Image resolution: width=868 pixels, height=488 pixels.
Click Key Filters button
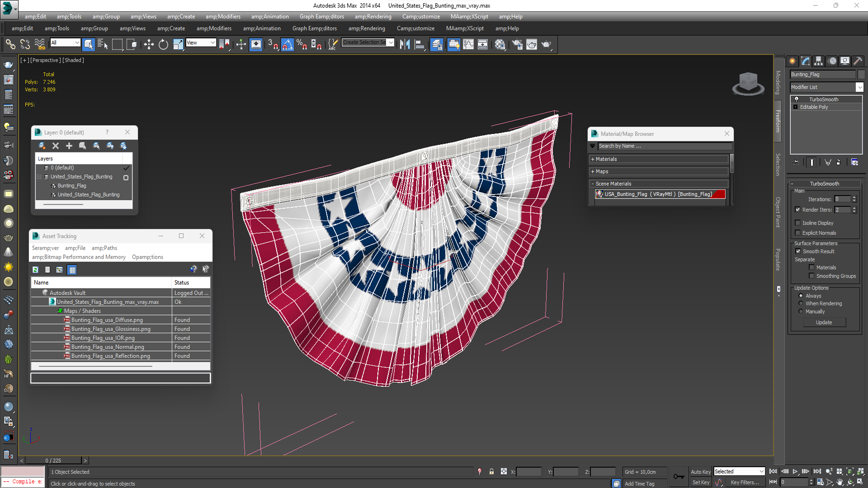745,483
